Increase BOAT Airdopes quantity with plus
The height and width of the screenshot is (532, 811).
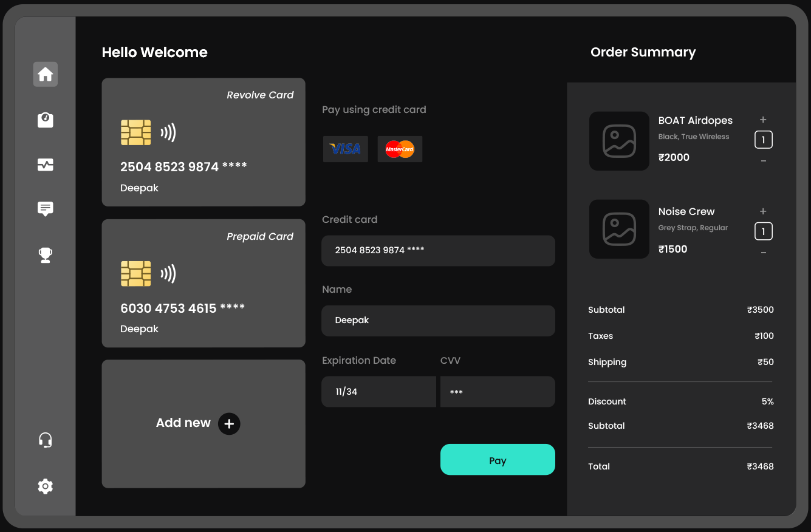click(x=763, y=120)
